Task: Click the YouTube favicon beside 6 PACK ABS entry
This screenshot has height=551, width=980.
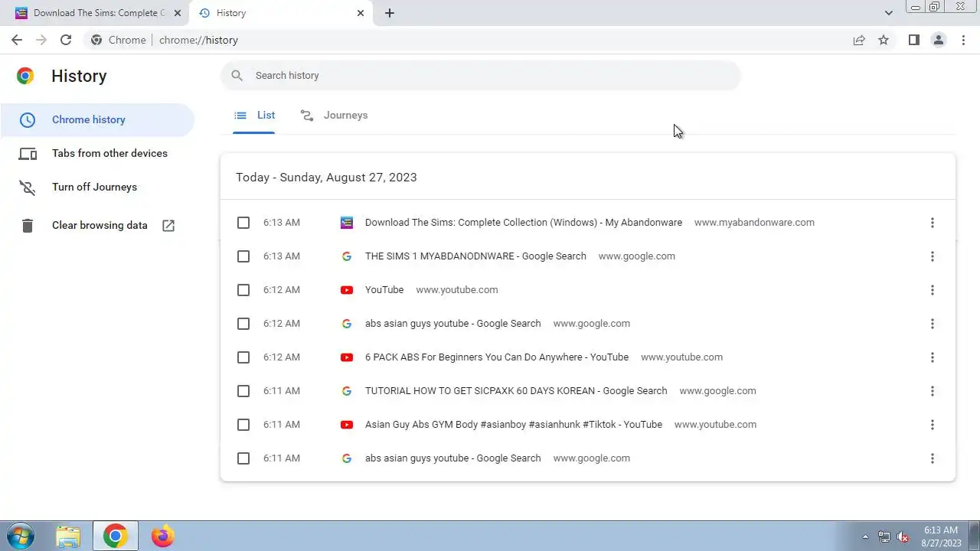Action: coord(347,357)
